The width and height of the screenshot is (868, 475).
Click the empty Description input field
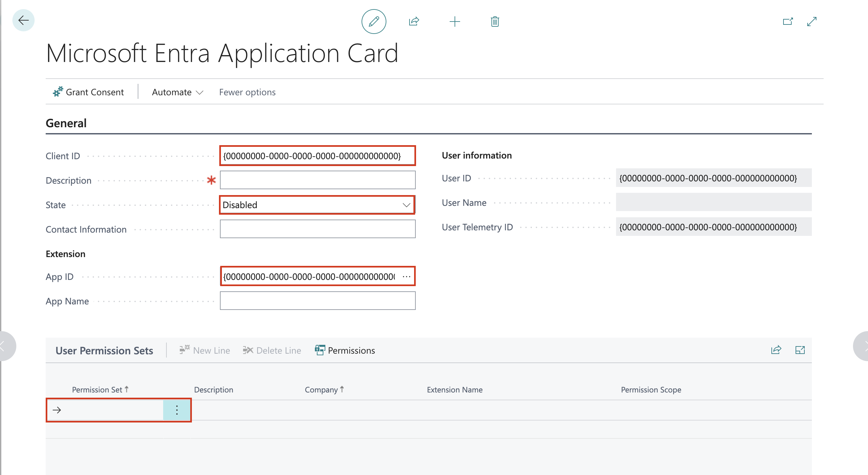point(317,180)
